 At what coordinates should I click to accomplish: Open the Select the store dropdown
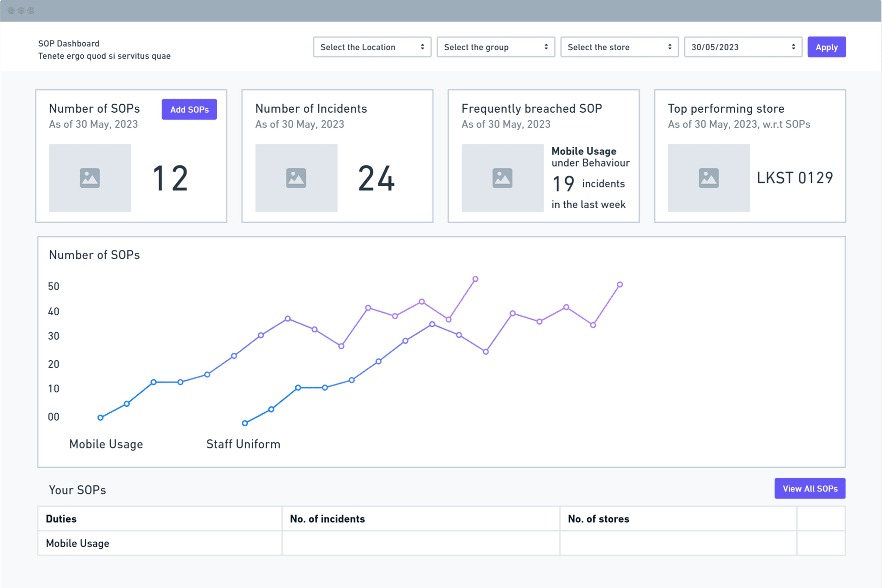[x=620, y=47]
